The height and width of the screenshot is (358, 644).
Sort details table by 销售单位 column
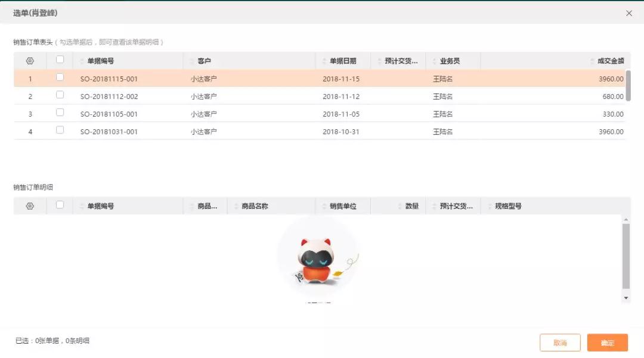click(343, 206)
